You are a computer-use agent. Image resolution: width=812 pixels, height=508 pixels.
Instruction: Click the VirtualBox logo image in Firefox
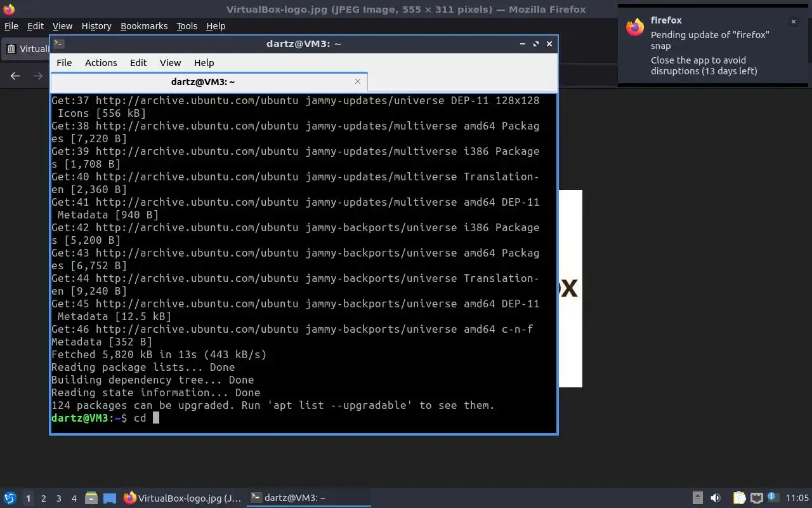coord(570,288)
